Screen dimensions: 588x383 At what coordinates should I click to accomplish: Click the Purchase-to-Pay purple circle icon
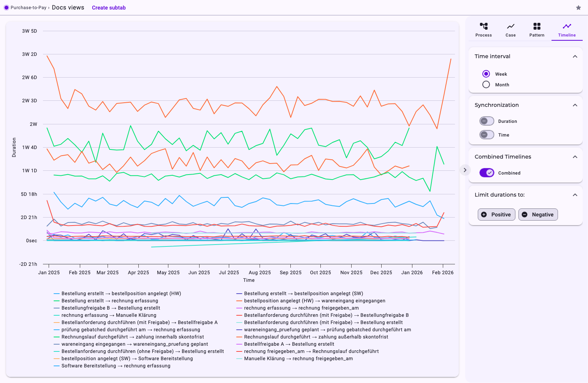[x=6, y=8]
